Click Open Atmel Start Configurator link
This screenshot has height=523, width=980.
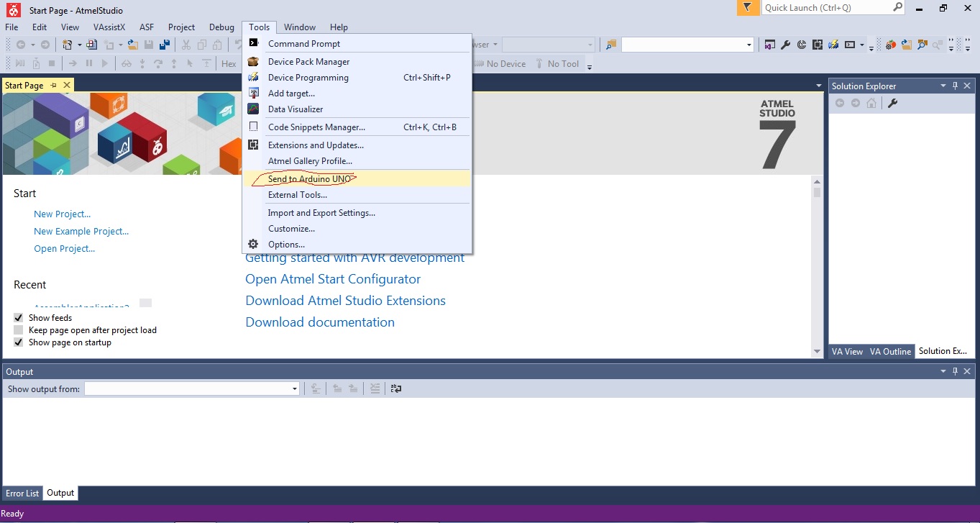[333, 279]
